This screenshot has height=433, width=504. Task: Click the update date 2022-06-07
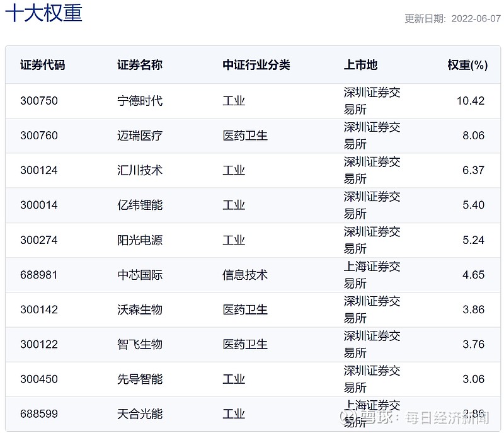click(x=476, y=19)
